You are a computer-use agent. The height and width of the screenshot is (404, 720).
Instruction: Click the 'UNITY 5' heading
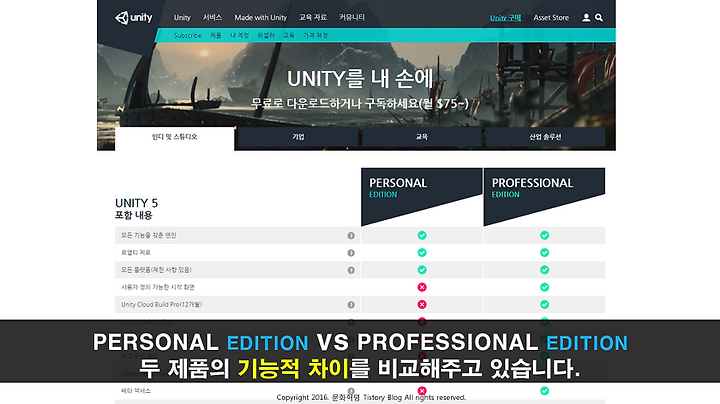(x=136, y=203)
